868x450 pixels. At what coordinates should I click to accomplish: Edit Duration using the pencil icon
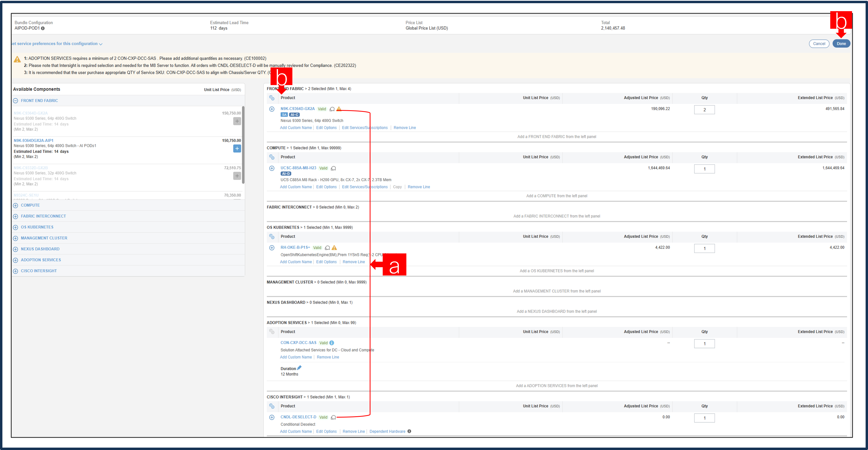pos(299,367)
